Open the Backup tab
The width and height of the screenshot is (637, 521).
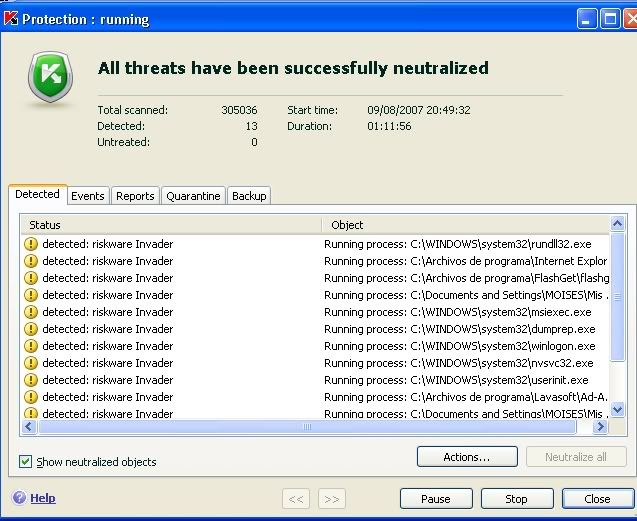pos(249,196)
